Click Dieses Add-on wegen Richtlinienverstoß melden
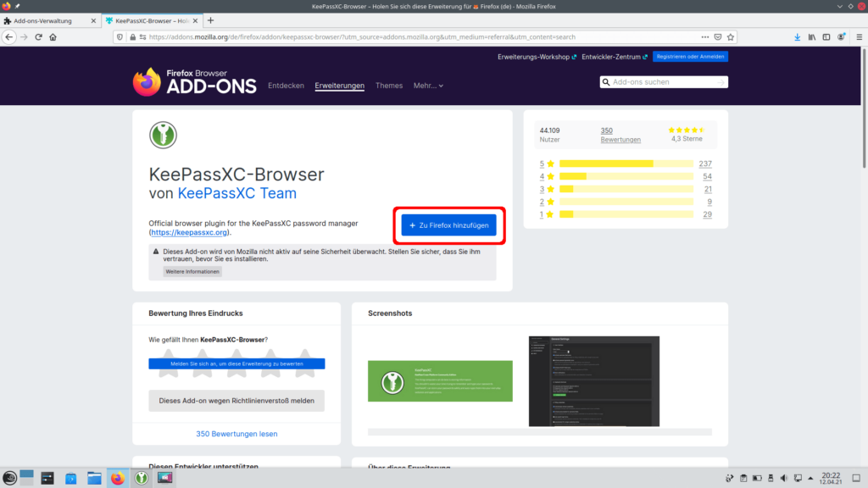The image size is (868, 488). pyautogui.click(x=236, y=401)
